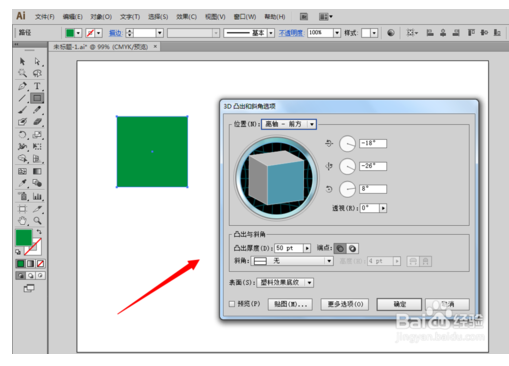Click the change screen mode icon
This screenshot has width=509, height=366.
point(29,288)
